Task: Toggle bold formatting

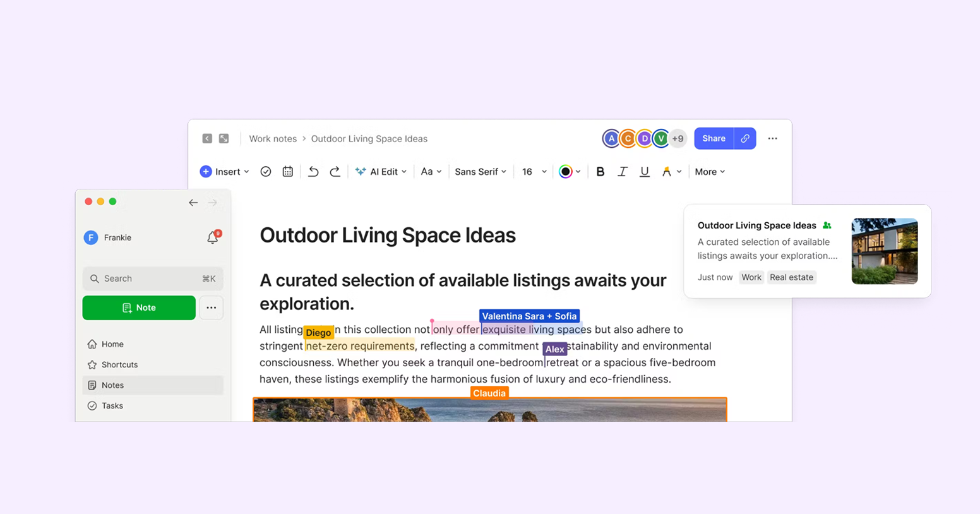Action: click(601, 172)
